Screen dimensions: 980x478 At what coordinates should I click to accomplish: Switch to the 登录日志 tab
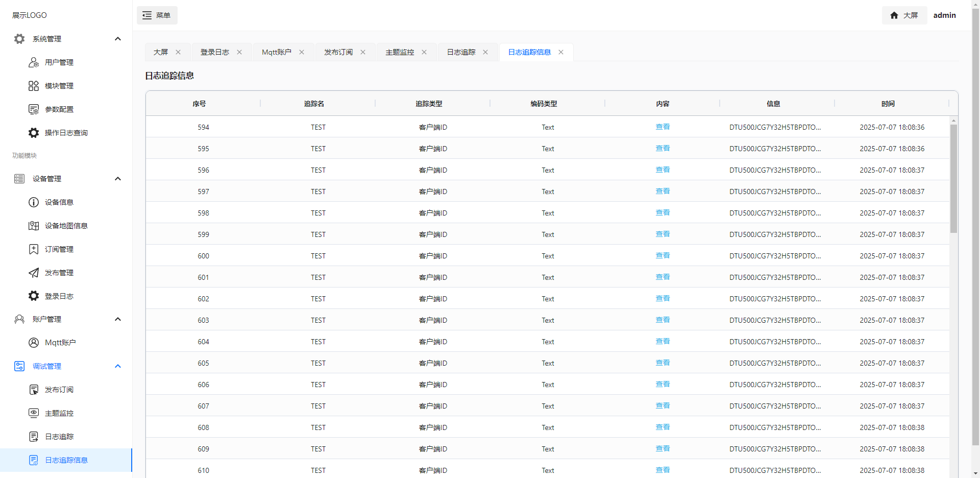click(215, 52)
